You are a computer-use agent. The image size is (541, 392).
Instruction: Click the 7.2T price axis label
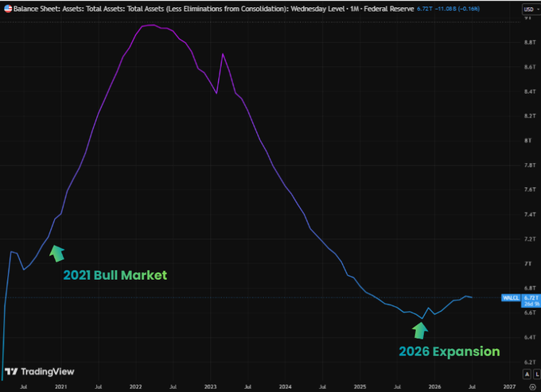click(x=530, y=239)
